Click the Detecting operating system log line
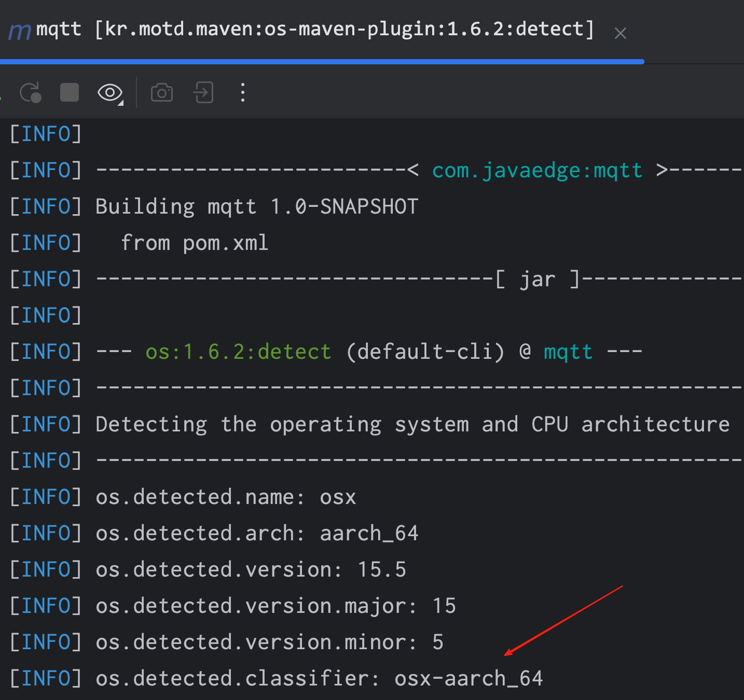Image resolution: width=744 pixels, height=700 pixels. click(x=411, y=424)
